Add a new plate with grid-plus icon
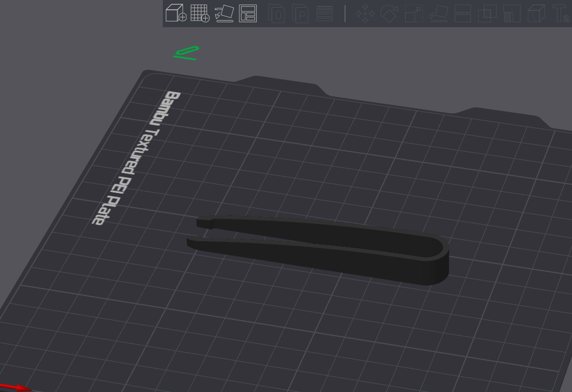The image size is (572, 392). click(200, 13)
